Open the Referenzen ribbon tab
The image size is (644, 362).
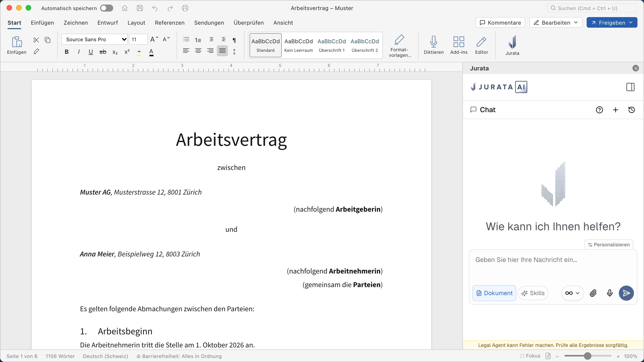[170, 23]
